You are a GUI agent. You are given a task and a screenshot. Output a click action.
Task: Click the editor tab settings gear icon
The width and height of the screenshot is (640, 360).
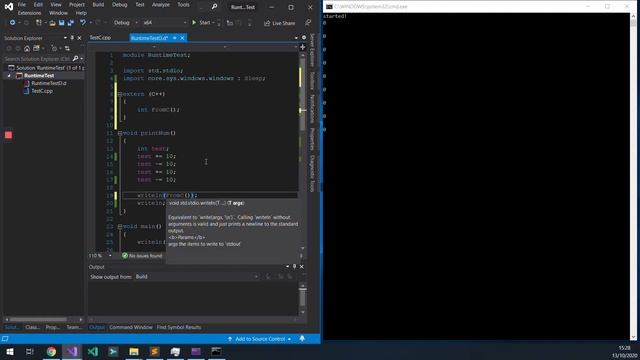[304, 38]
